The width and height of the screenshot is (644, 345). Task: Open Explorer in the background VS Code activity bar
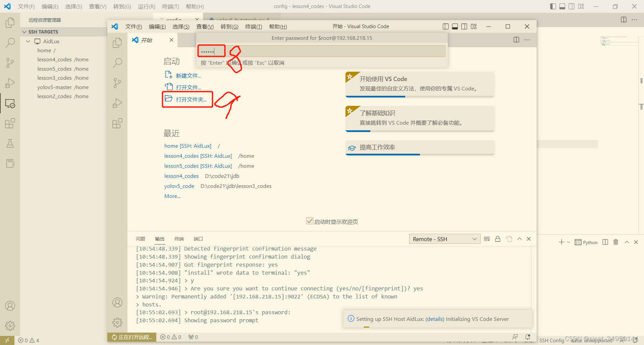pyautogui.click(x=10, y=23)
